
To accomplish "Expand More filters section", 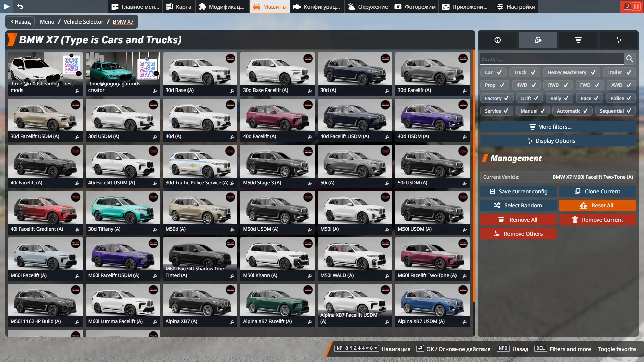I will [558, 127].
